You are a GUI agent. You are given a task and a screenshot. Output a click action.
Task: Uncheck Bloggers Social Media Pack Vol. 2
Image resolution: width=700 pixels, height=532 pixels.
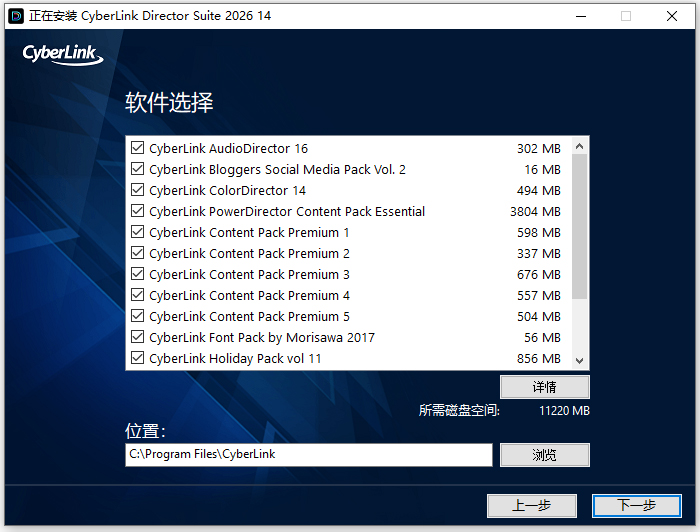[138, 169]
